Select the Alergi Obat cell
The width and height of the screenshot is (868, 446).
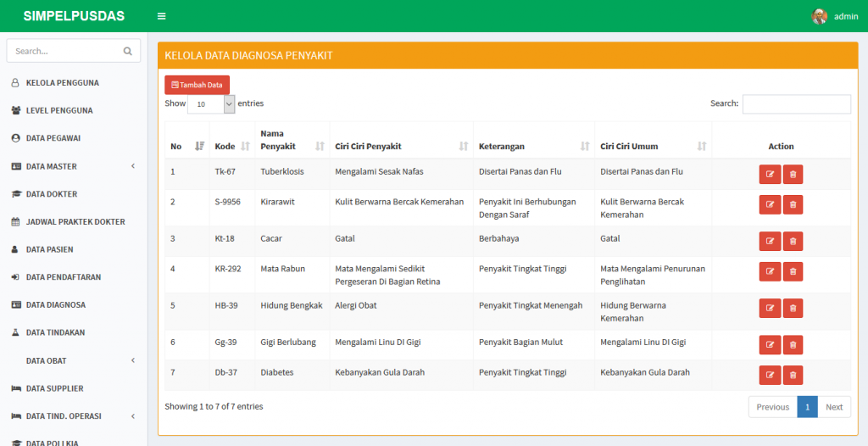(401, 311)
